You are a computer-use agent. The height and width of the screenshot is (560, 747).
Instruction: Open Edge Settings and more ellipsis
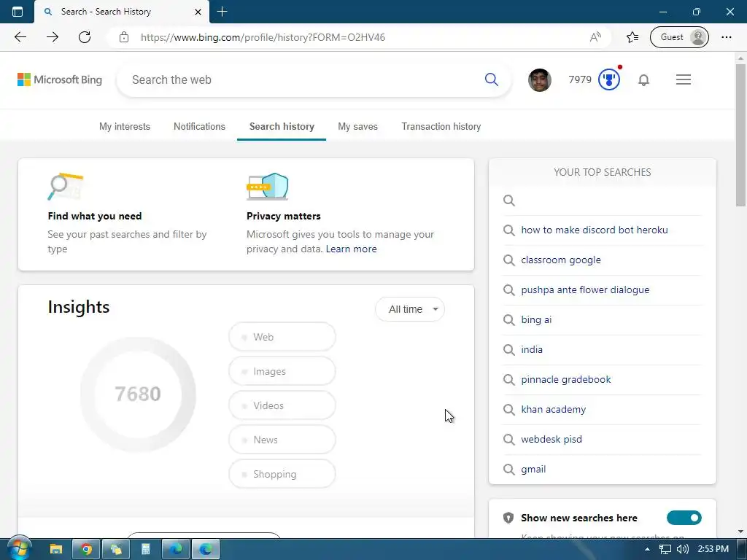(x=726, y=37)
